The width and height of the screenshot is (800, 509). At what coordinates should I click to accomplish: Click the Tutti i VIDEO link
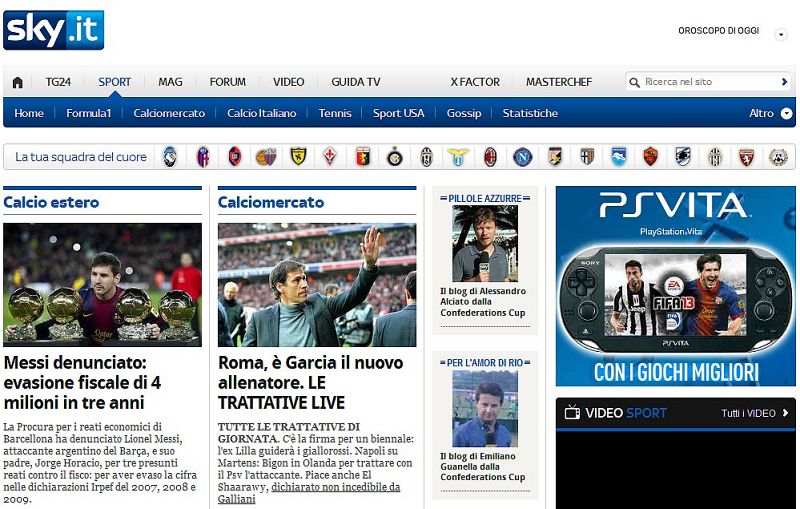pyautogui.click(x=748, y=413)
